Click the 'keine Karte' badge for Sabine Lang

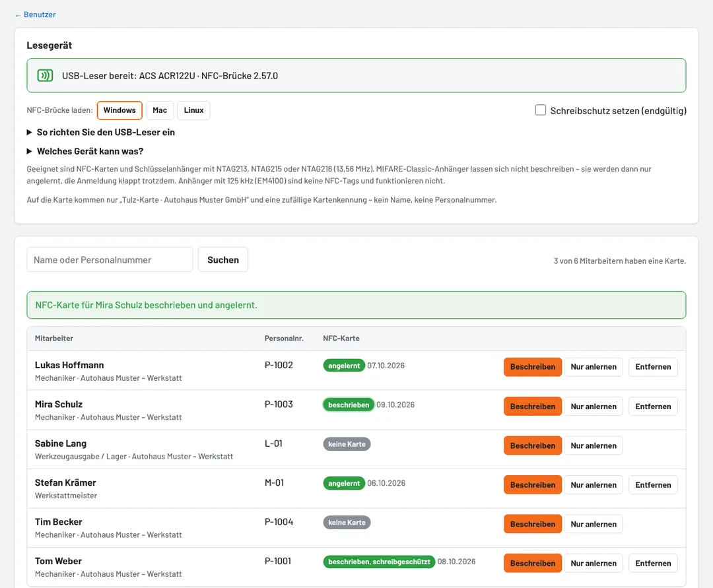click(x=347, y=444)
